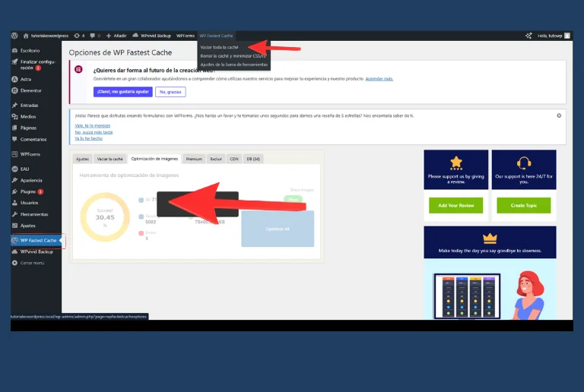
Task: Click the No, gracias button
Action: [170, 92]
